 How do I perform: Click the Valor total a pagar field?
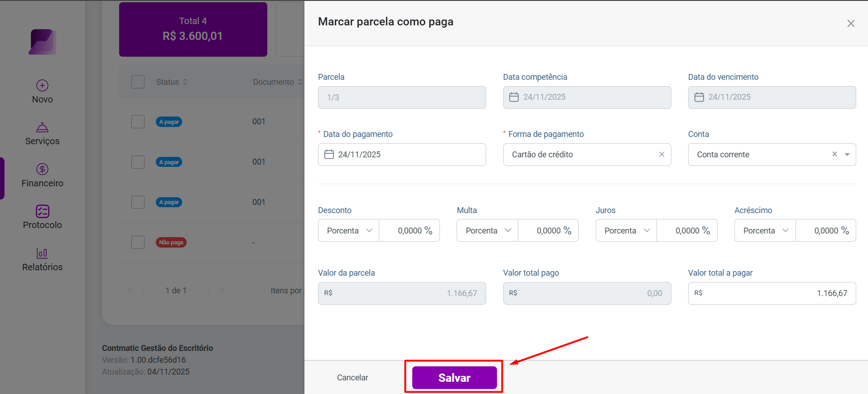pos(772,293)
